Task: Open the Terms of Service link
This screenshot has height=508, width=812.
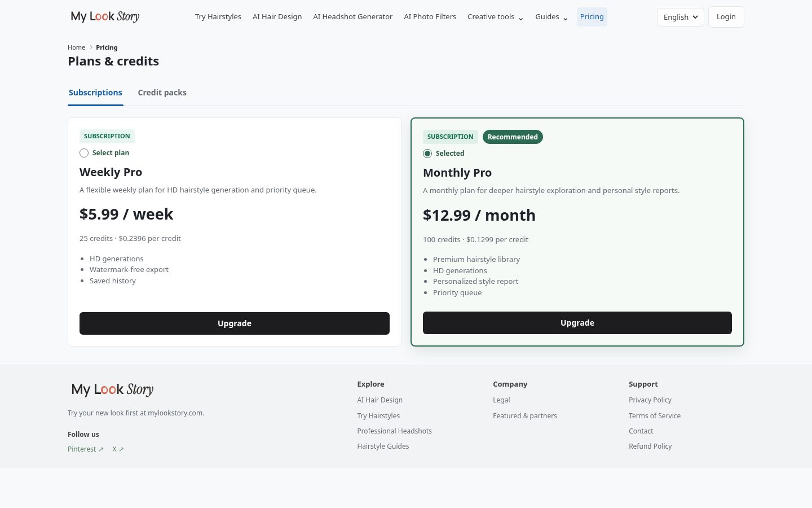Action: [x=655, y=416]
